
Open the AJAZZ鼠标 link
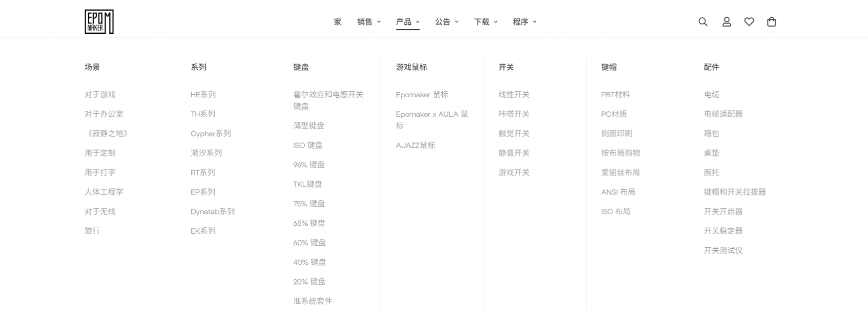tap(415, 145)
